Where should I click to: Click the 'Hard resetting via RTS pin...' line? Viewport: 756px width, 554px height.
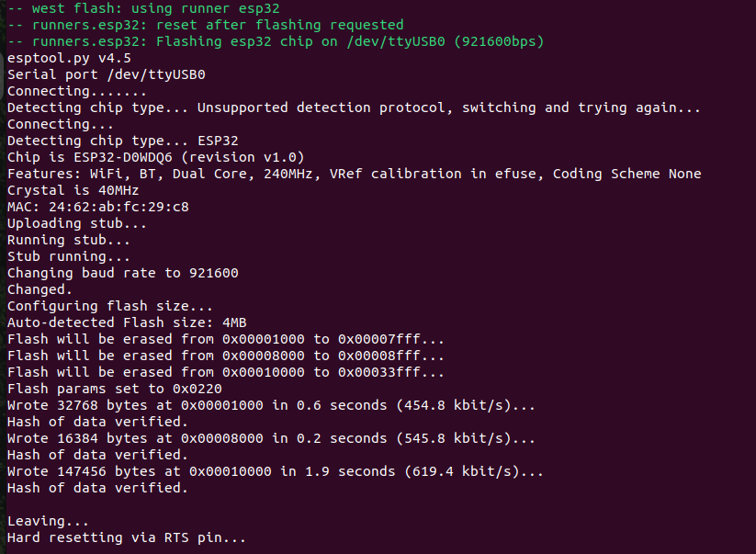[x=127, y=537]
